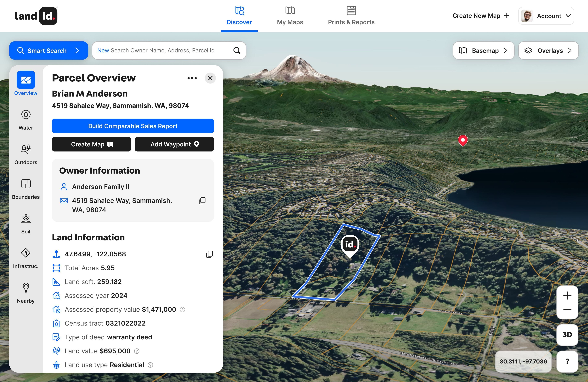Open the Soil sidebar section

click(x=26, y=223)
